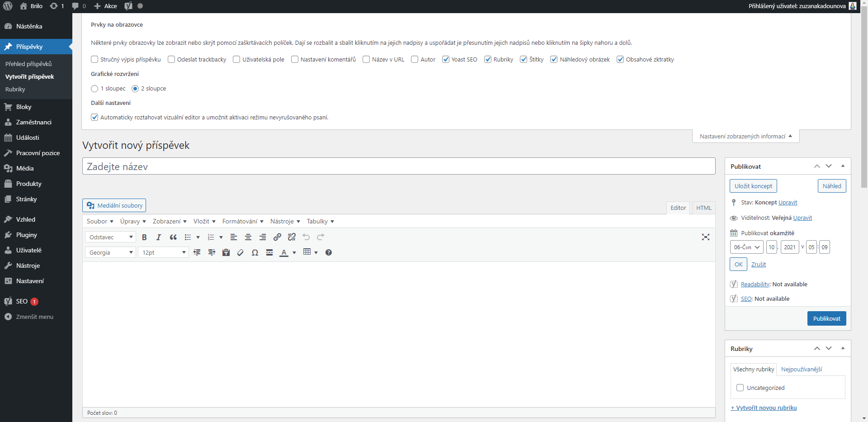This screenshot has height=422, width=868.
Task: Insert a special character (omega)
Action: tap(255, 253)
